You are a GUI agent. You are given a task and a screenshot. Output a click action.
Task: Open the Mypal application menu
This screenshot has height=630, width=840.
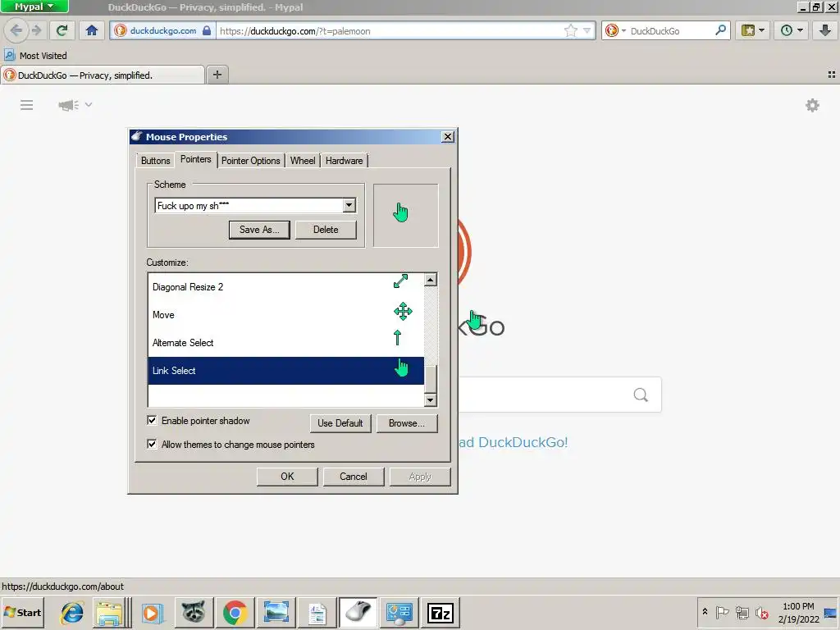coord(34,7)
